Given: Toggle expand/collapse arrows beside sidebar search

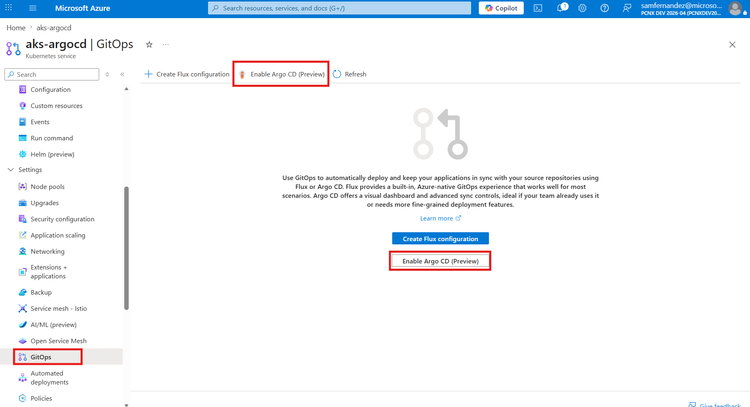Looking at the screenshot, I should (107, 75).
